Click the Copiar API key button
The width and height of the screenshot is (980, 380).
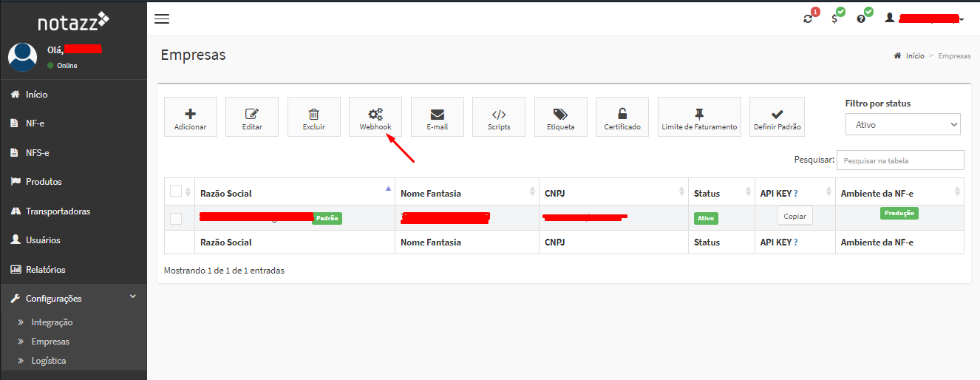pyautogui.click(x=794, y=215)
